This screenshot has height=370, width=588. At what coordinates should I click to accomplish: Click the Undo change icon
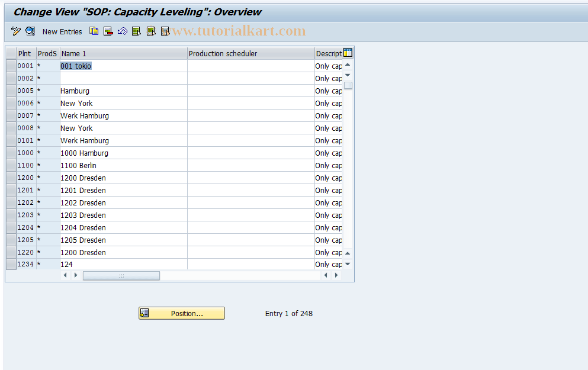pos(122,31)
